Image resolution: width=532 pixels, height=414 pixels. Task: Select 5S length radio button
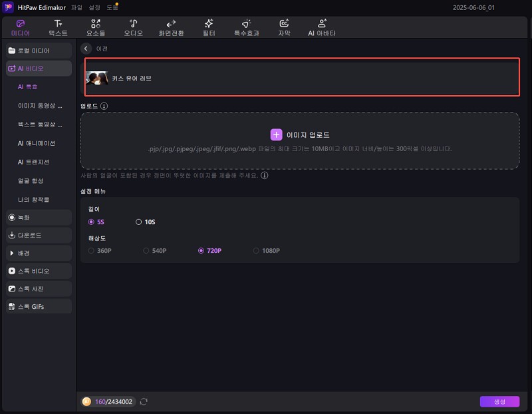91,222
